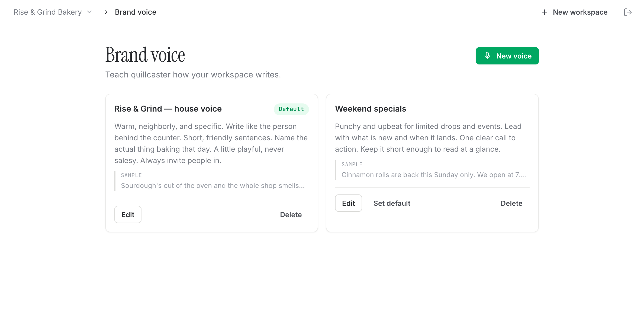Click the New workspace button
Viewport: 644px width, 319px height.
pyautogui.click(x=574, y=12)
